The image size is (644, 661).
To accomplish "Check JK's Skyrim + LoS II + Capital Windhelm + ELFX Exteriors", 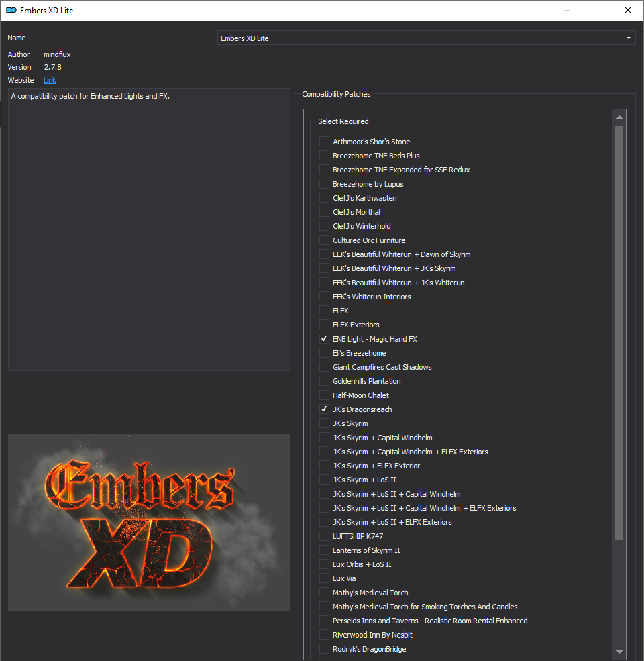I will click(x=324, y=508).
